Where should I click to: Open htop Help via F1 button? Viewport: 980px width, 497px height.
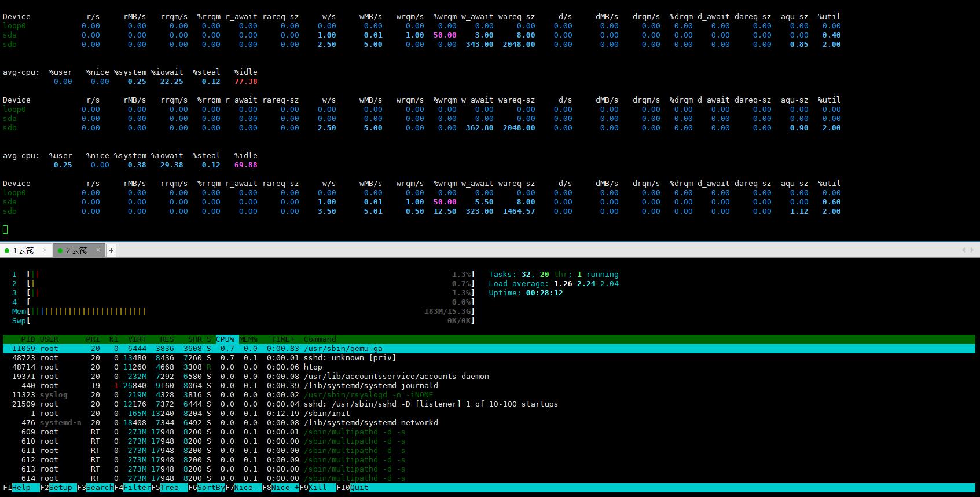pos(21,488)
